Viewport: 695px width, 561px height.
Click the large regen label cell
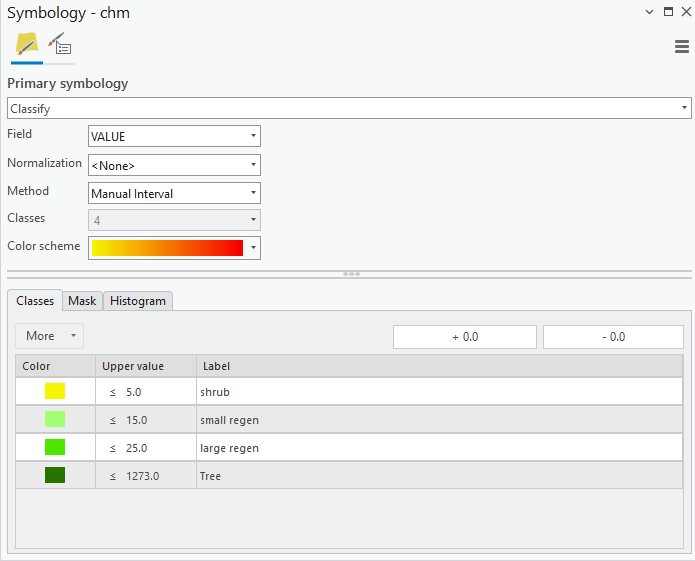pos(439,448)
